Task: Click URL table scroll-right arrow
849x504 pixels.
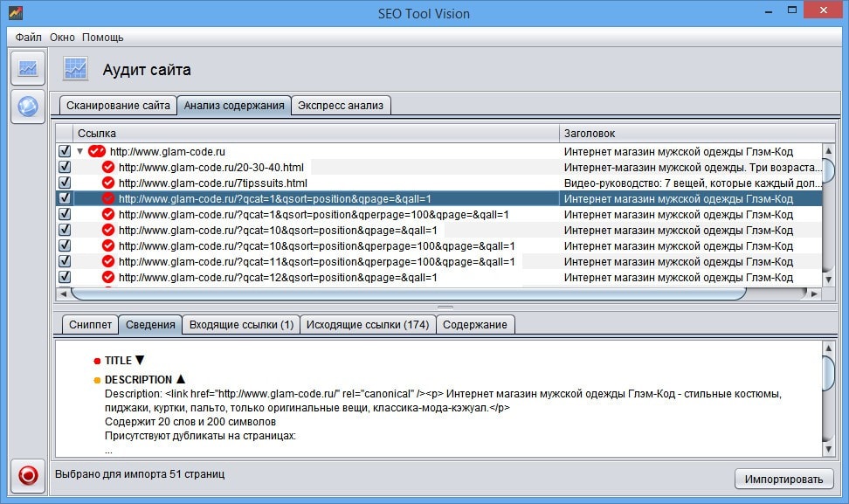Action: (x=814, y=293)
